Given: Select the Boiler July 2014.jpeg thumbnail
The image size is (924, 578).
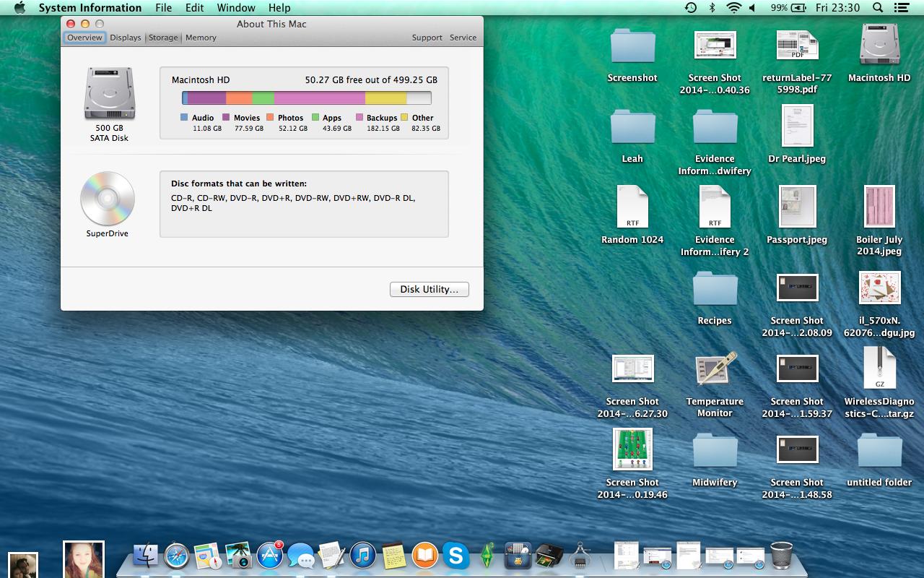Looking at the screenshot, I should (879, 207).
